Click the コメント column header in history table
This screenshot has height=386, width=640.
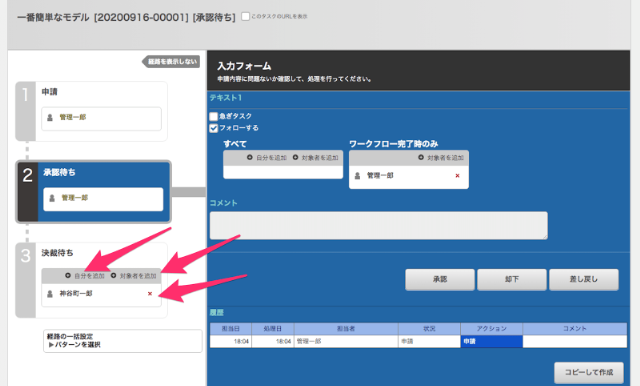(x=575, y=329)
